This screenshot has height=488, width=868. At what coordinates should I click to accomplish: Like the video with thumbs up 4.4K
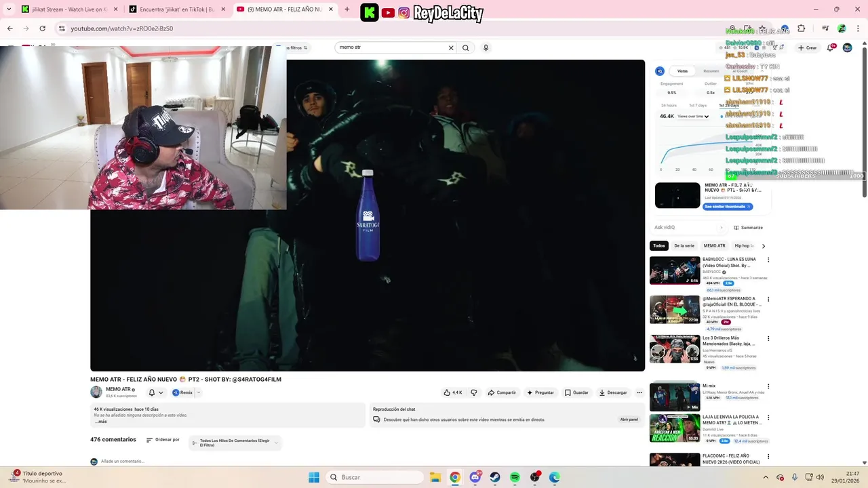coord(452,392)
